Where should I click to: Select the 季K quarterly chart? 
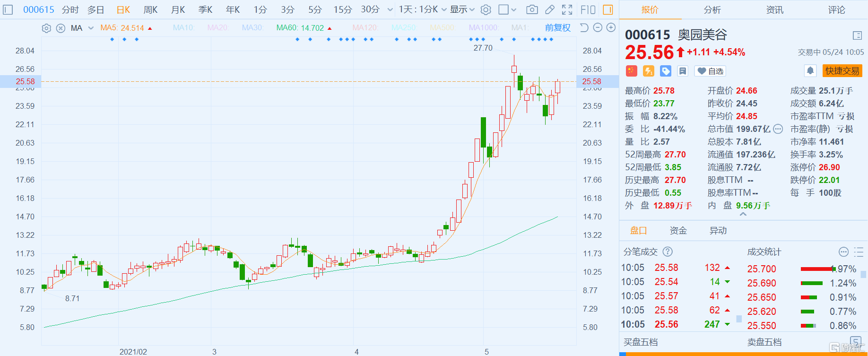[x=205, y=9]
